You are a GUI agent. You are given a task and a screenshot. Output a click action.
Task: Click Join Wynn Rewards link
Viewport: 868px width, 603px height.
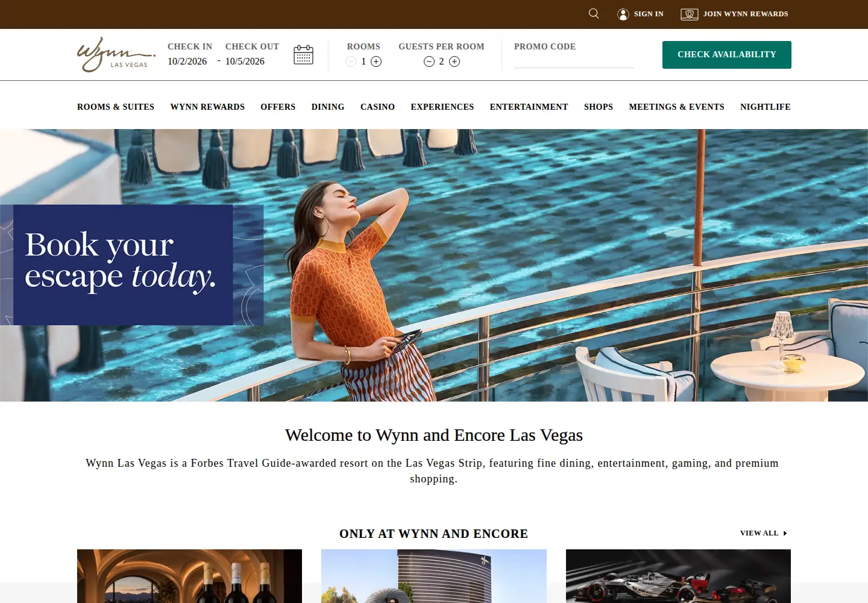(x=746, y=14)
